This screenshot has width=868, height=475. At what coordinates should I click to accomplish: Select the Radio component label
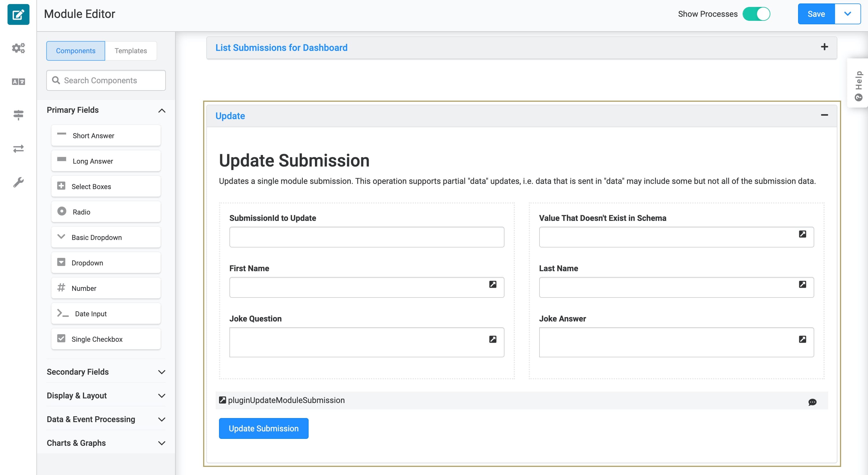[81, 212]
